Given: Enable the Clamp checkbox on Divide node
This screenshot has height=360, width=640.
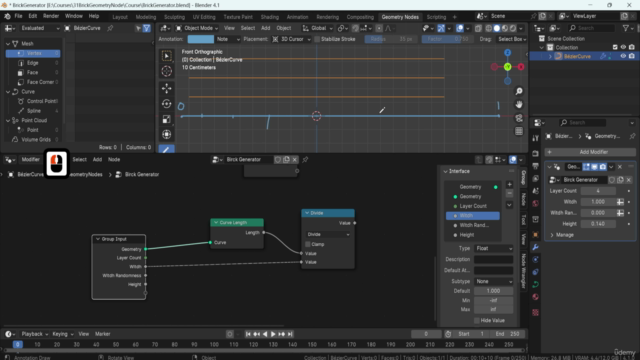Looking at the screenshot, I should [x=308, y=244].
